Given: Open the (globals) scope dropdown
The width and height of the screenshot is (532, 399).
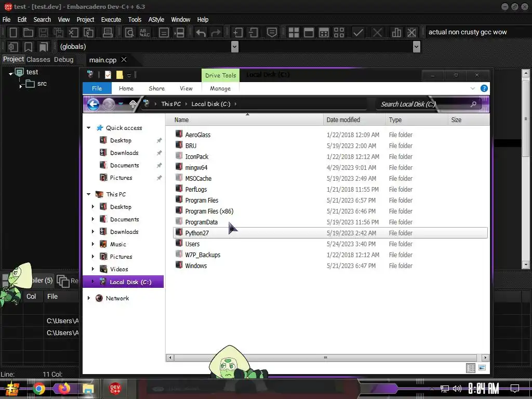Looking at the screenshot, I should [235, 46].
